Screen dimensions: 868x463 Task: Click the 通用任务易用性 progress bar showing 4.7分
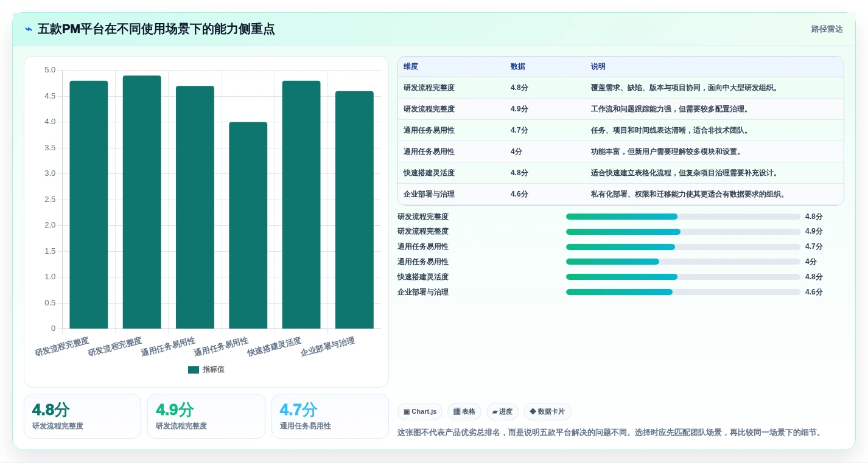tap(683, 247)
